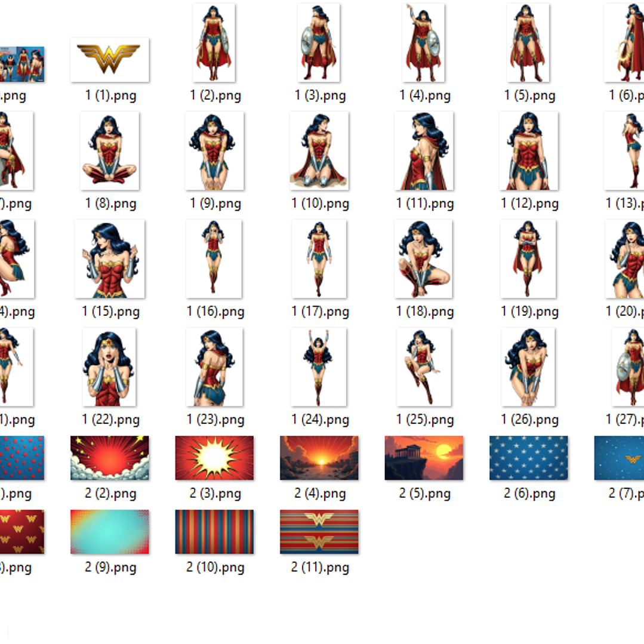
Task: Select the cross-legged sitting image 1 (8).png
Action: [x=110, y=150]
